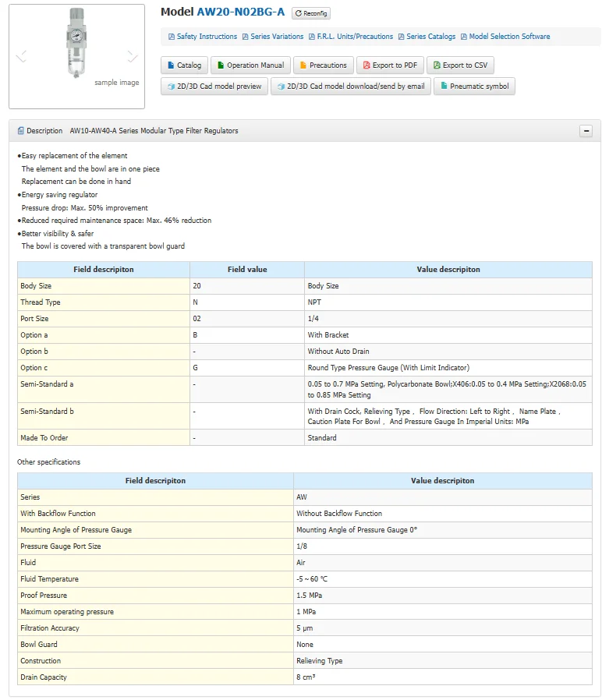Image resolution: width=602 pixels, height=700 pixels.
Task: Click the Description panel header icon
Action: tap(20, 131)
